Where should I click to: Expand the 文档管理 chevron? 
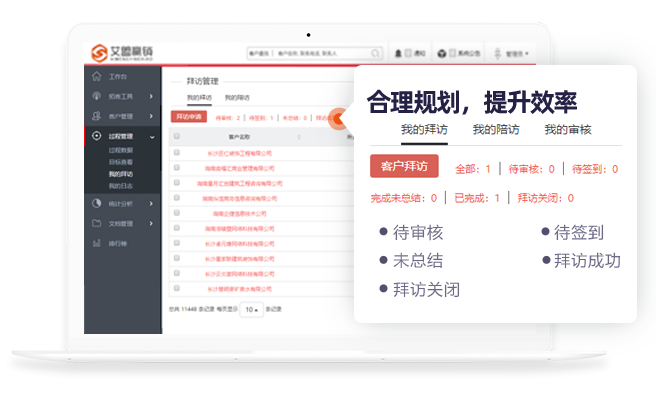pyautogui.click(x=151, y=223)
